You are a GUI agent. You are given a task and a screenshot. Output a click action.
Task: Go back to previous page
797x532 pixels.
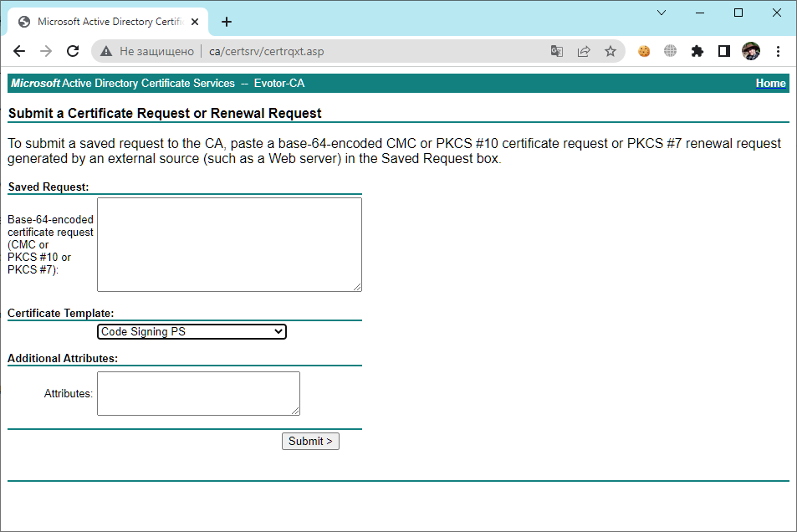pos(19,51)
